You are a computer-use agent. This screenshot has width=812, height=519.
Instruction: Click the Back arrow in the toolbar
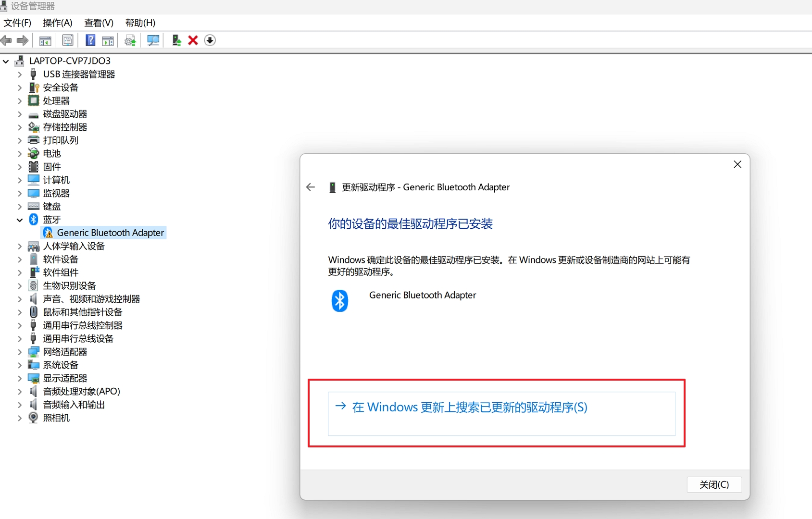pyautogui.click(x=6, y=40)
